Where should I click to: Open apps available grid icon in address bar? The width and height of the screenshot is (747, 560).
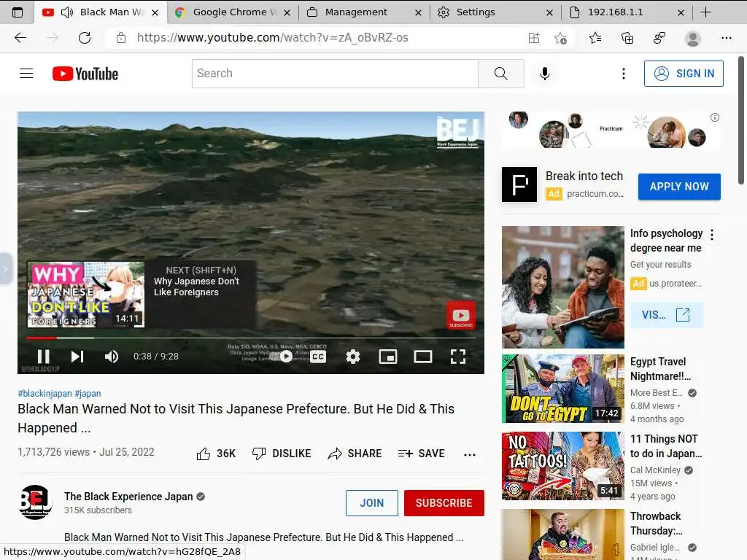pos(534,38)
